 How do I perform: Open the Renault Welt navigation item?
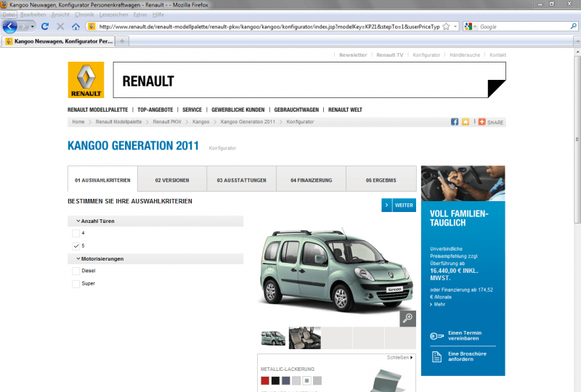[345, 110]
